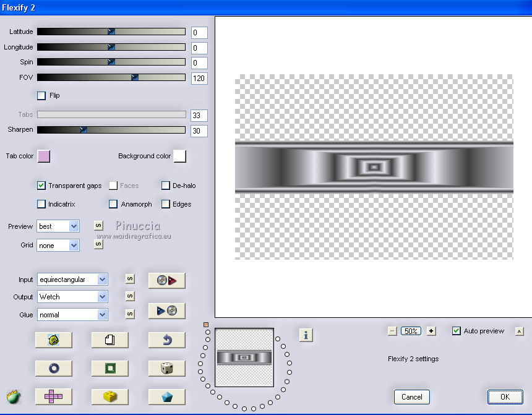Click the Flaming Pear logo icon

point(14,396)
